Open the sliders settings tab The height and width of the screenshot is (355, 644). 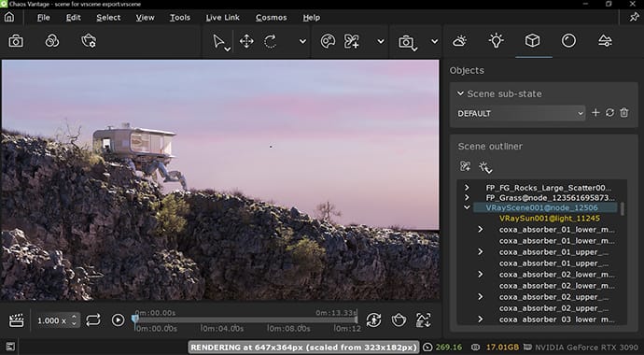tap(606, 41)
